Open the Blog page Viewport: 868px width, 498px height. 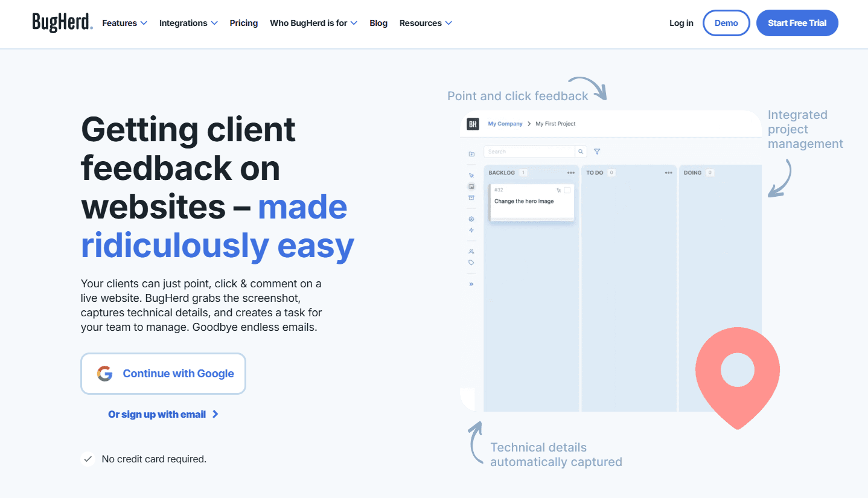tap(378, 23)
